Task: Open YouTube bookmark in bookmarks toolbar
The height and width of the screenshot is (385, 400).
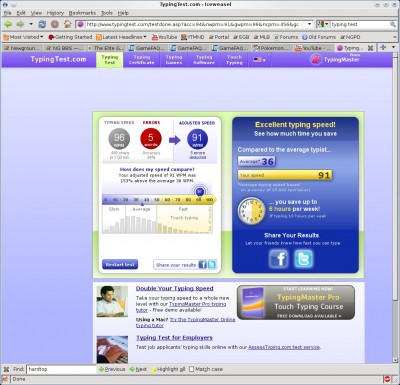Action: (164, 37)
